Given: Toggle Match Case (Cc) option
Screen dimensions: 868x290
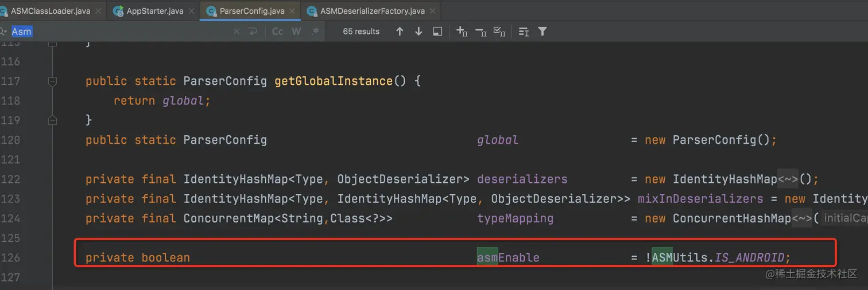Looking at the screenshot, I should (277, 32).
